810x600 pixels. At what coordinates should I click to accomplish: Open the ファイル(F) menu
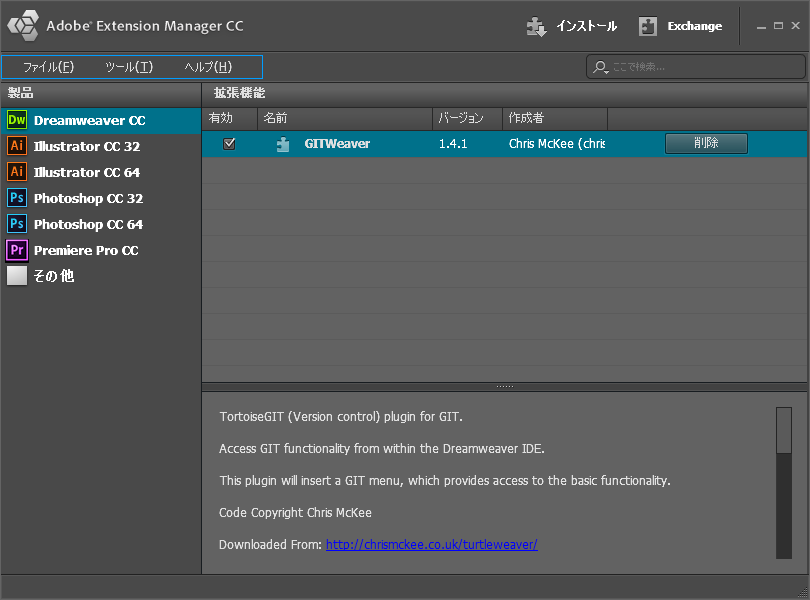pos(48,67)
